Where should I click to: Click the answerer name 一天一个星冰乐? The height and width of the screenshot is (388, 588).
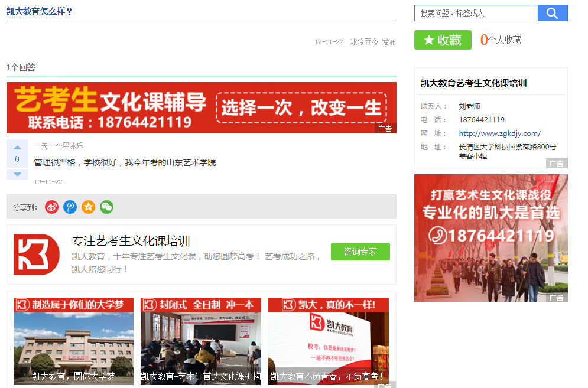[59, 146]
